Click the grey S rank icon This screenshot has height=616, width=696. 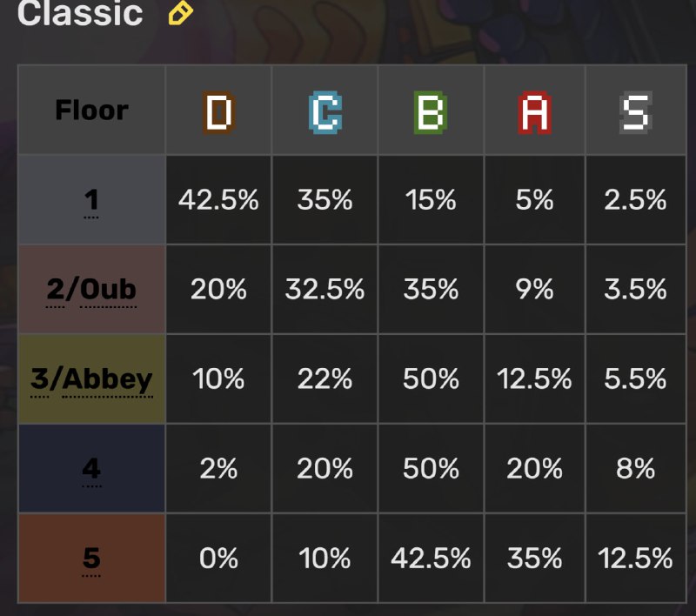point(636,112)
